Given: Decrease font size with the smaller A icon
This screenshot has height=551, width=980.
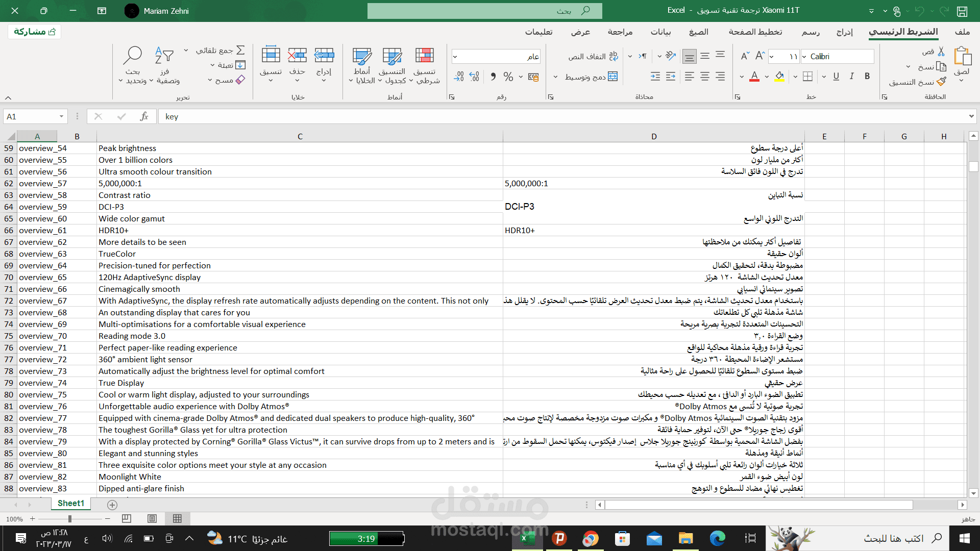Looking at the screenshot, I should click(x=745, y=56).
